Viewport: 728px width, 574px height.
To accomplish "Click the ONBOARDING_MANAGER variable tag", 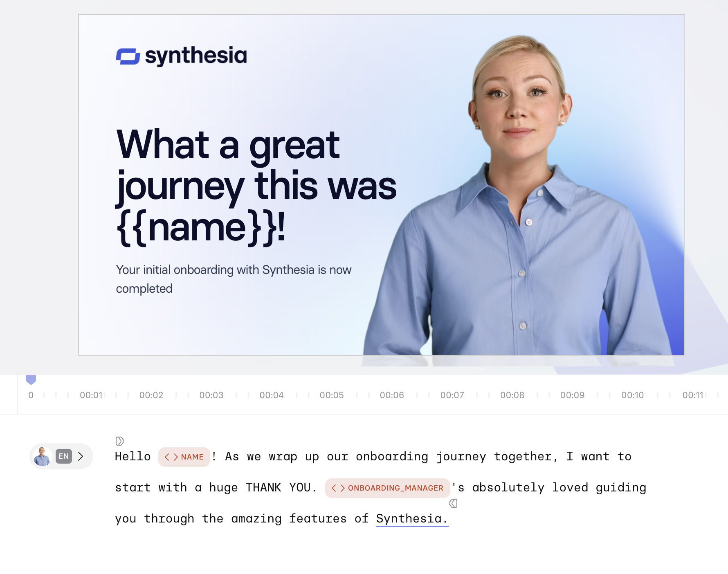I will coord(387,488).
